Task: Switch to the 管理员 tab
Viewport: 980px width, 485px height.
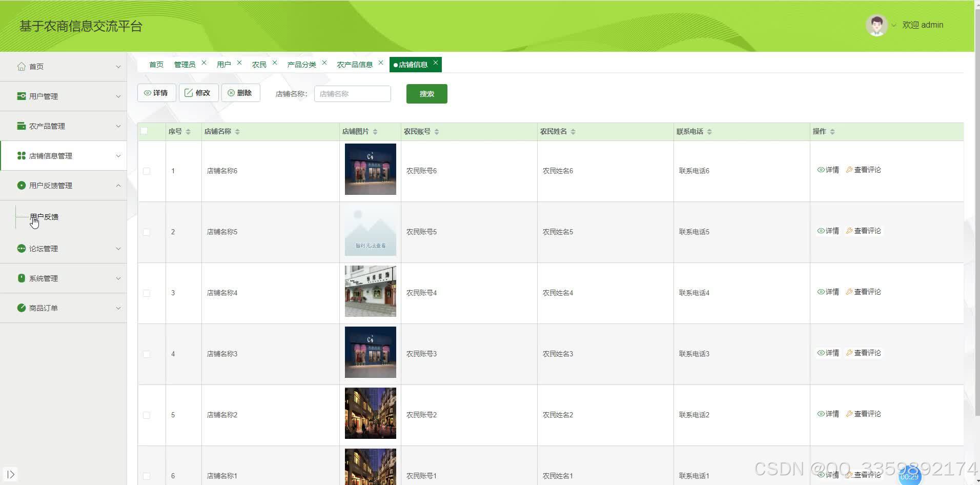Action: tap(185, 65)
